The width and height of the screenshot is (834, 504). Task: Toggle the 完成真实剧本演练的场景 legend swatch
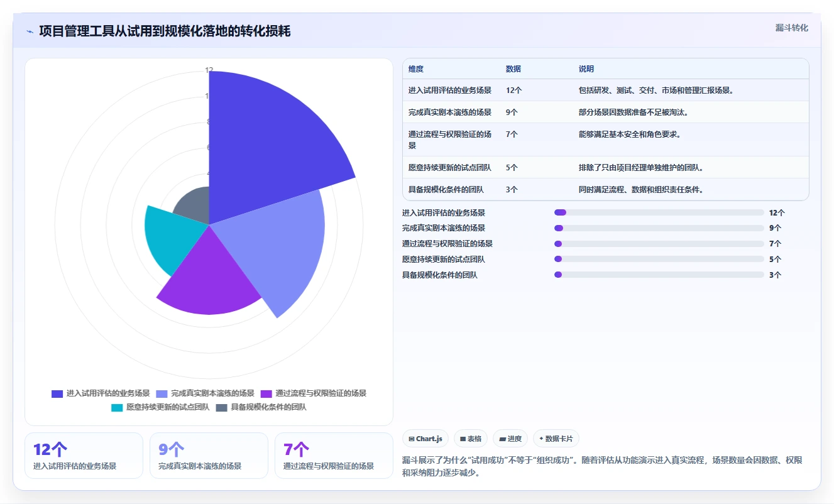tap(162, 393)
